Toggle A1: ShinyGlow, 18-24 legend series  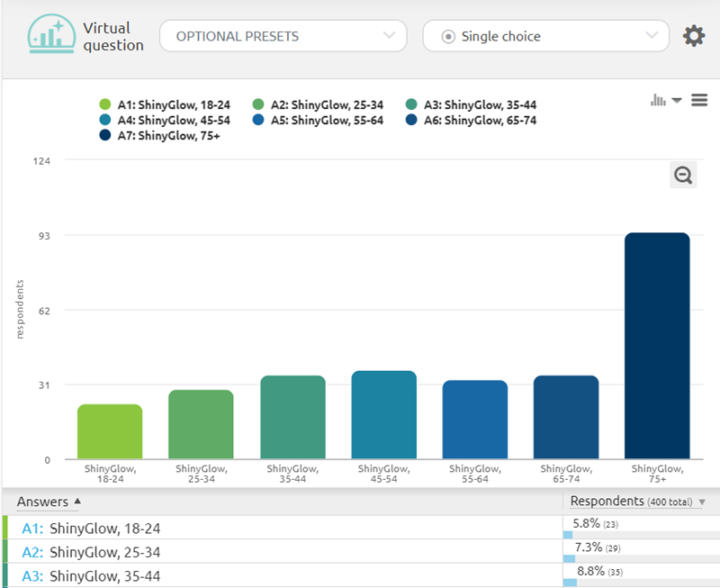[x=166, y=105]
